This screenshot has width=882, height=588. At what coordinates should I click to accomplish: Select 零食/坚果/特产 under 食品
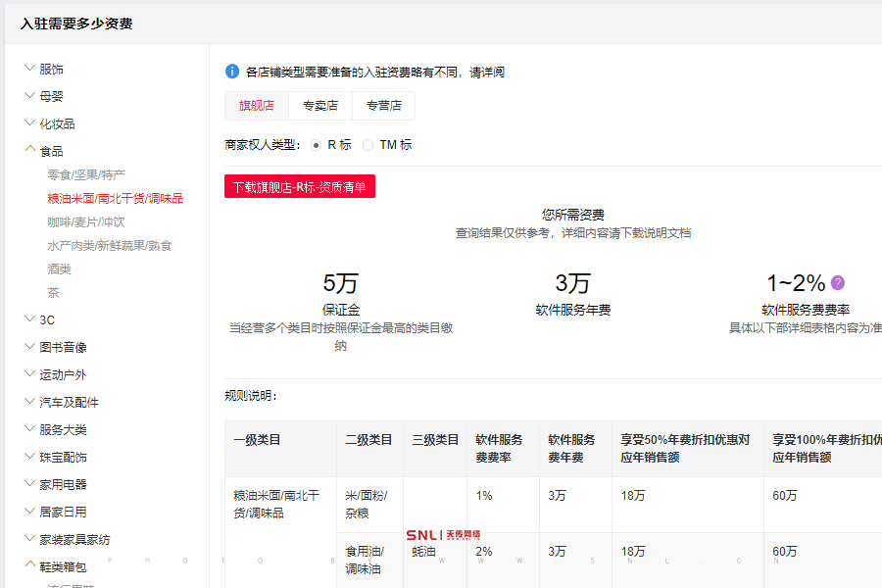86,174
